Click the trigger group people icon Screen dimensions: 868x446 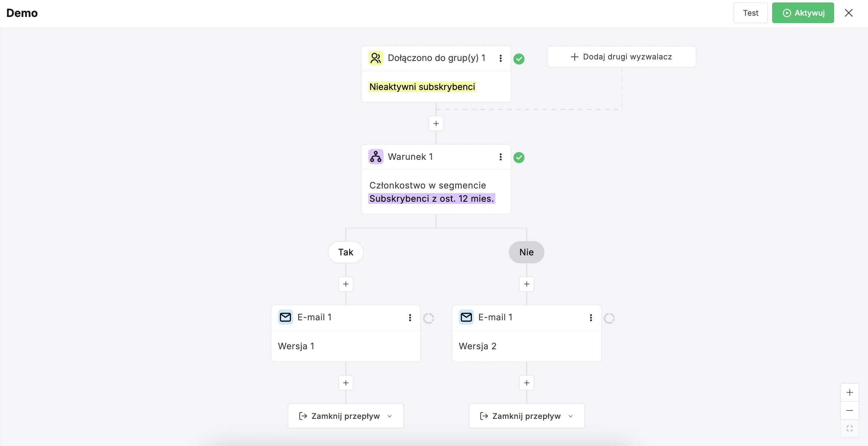tap(375, 58)
